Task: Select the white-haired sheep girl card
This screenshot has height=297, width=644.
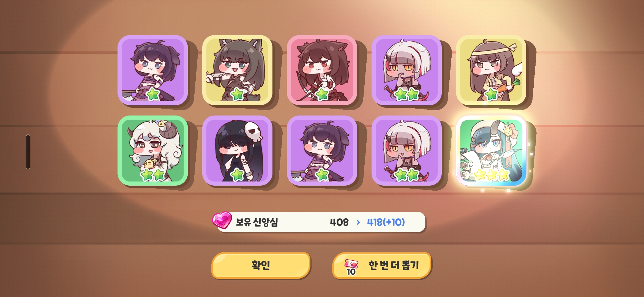Action: [153, 151]
